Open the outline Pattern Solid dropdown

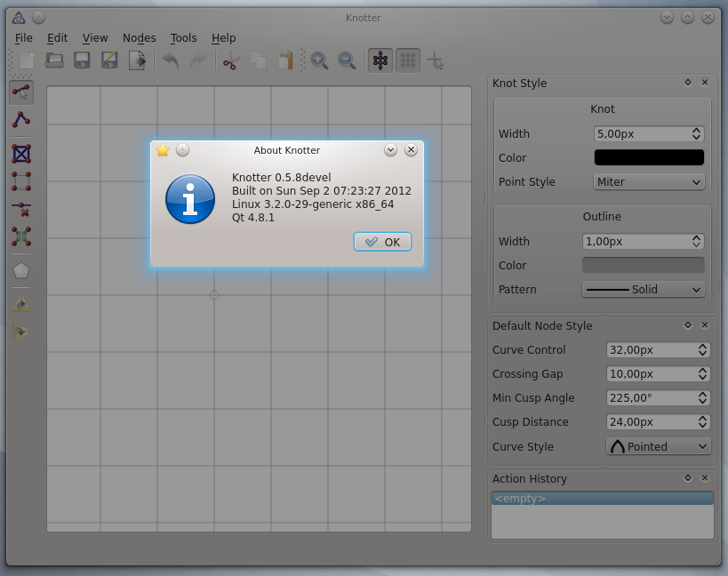(x=643, y=290)
